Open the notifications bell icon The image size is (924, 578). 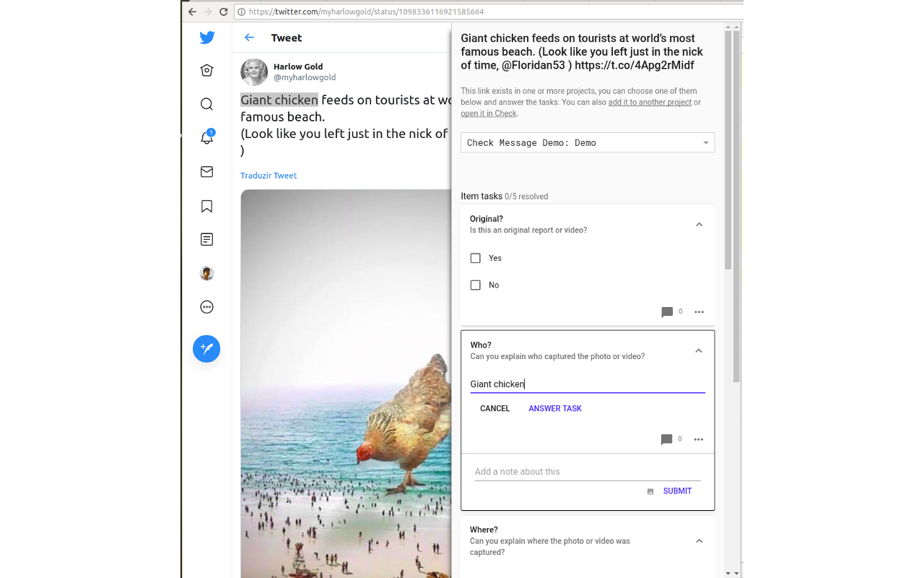click(206, 138)
